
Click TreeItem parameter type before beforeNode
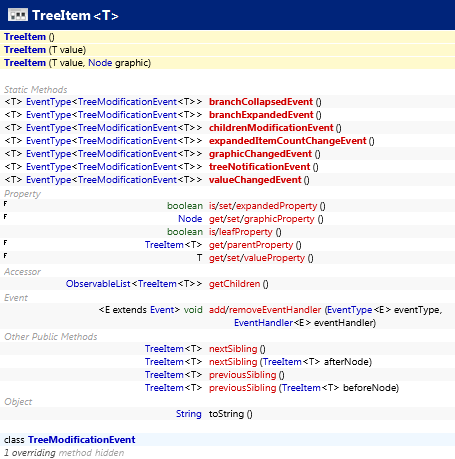[x=301, y=388]
